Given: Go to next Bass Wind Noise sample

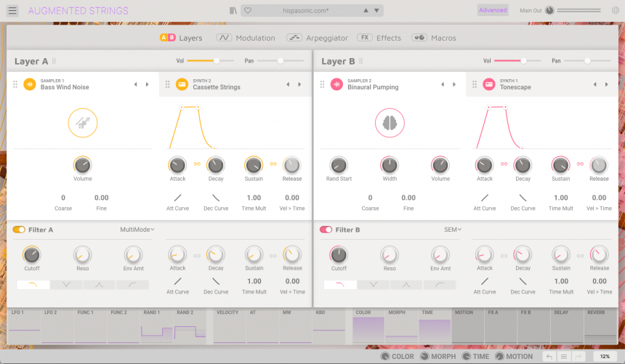Looking at the screenshot, I should coord(147,84).
